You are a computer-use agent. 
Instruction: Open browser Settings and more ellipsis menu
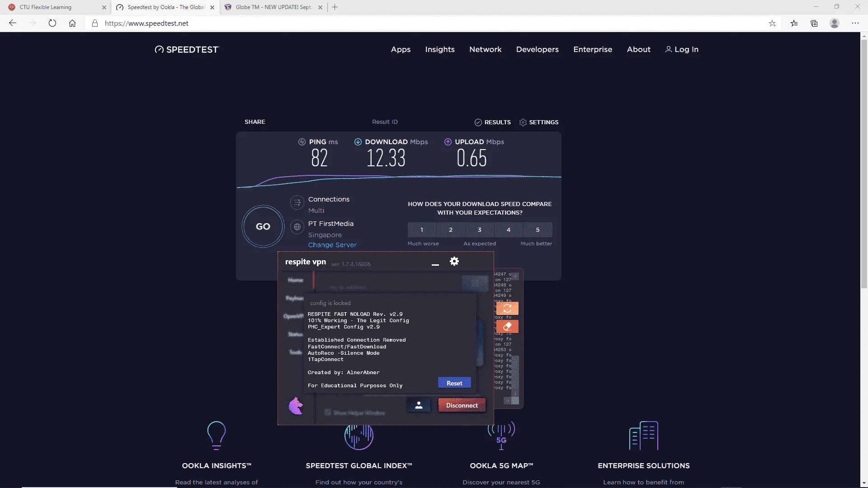pyautogui.click(x=855, y=23)
